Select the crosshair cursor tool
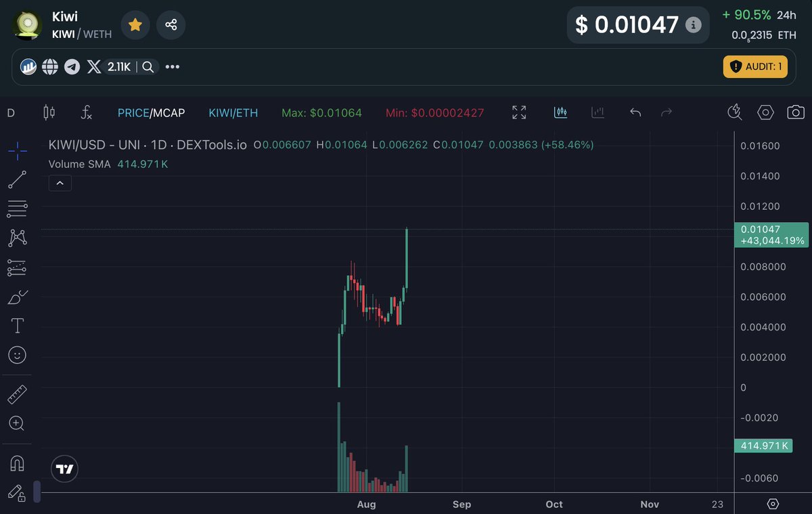812x514 pixels. click(17, 150)
